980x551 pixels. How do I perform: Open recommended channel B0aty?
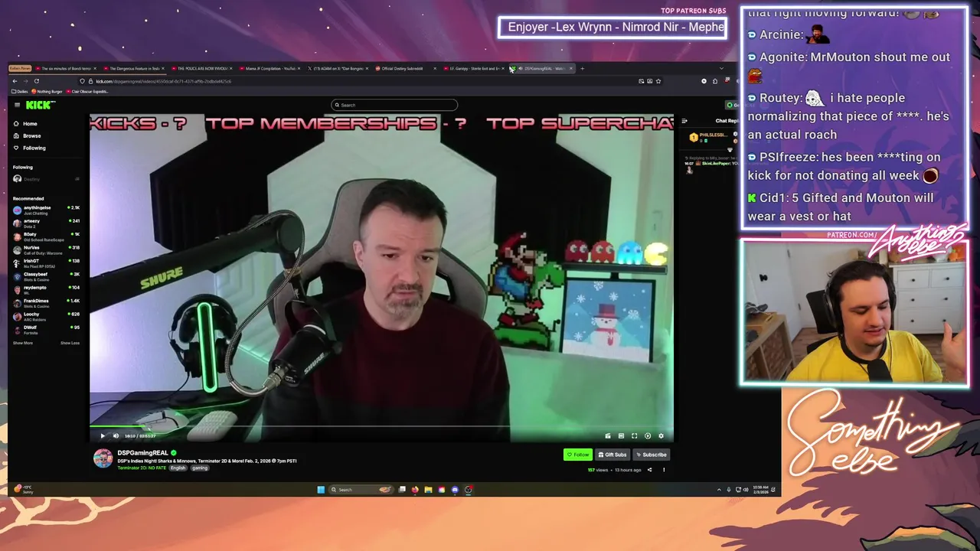[46, 236]
